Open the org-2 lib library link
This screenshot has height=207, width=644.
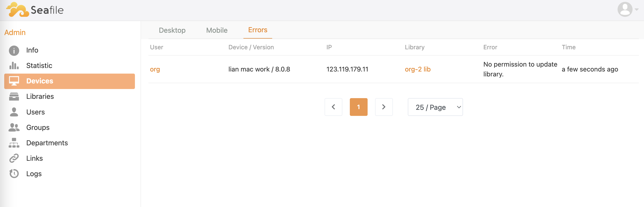417,69
